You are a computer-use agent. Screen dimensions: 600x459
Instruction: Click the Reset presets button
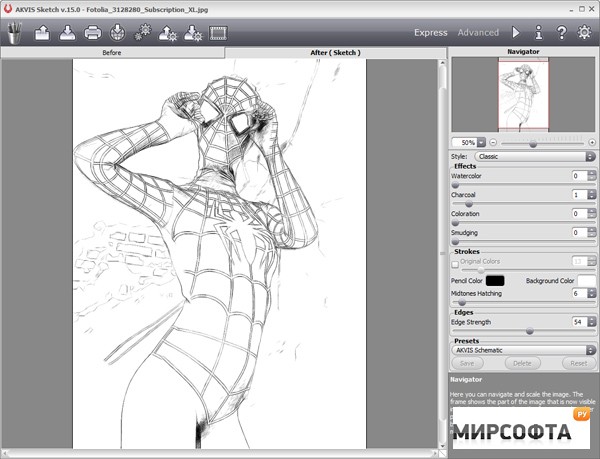pyautogui.click(x=577, y=363)
